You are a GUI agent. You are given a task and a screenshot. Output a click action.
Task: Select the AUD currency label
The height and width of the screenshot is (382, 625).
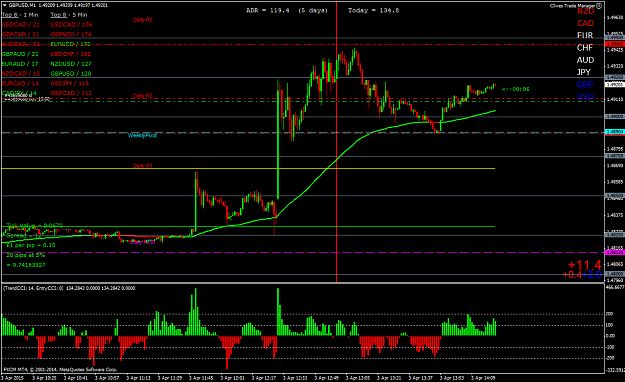585,60
